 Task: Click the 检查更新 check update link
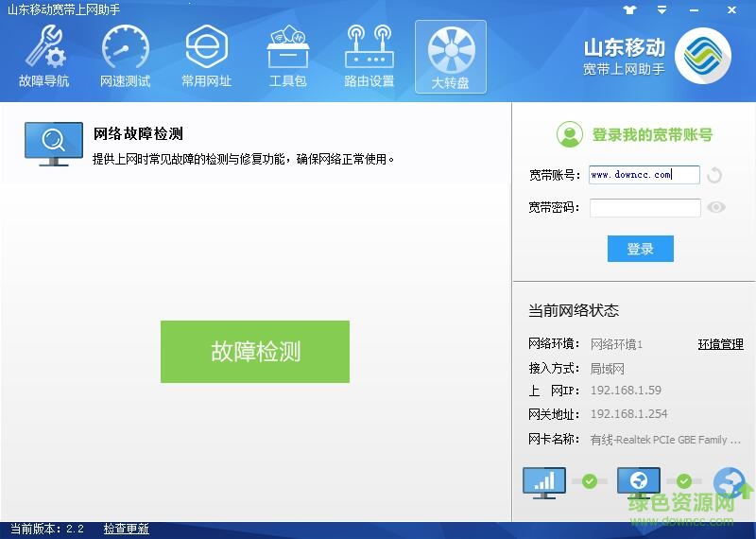click(127, 529)
